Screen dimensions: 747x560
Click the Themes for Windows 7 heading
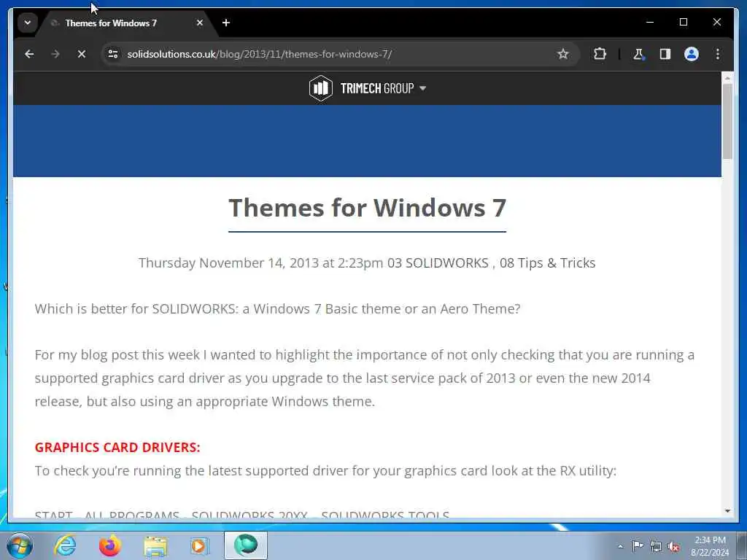(x=368, y=208)
